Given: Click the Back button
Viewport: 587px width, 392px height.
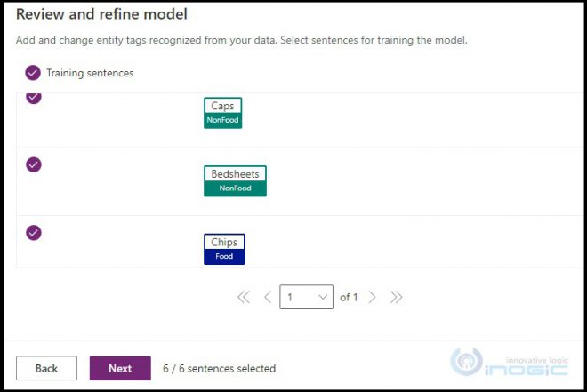Looking at the screenshot, I should [x=46, y=368].
